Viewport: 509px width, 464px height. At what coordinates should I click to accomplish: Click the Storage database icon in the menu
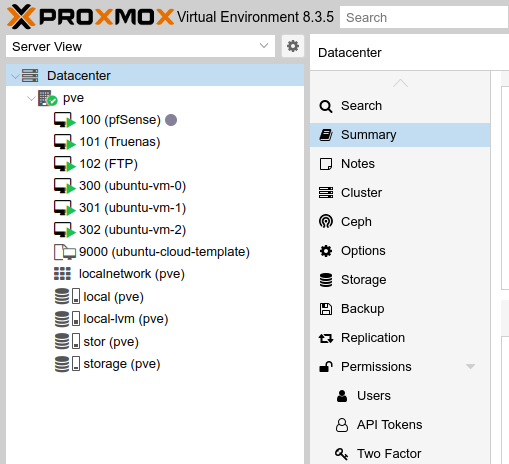[326, 280]
